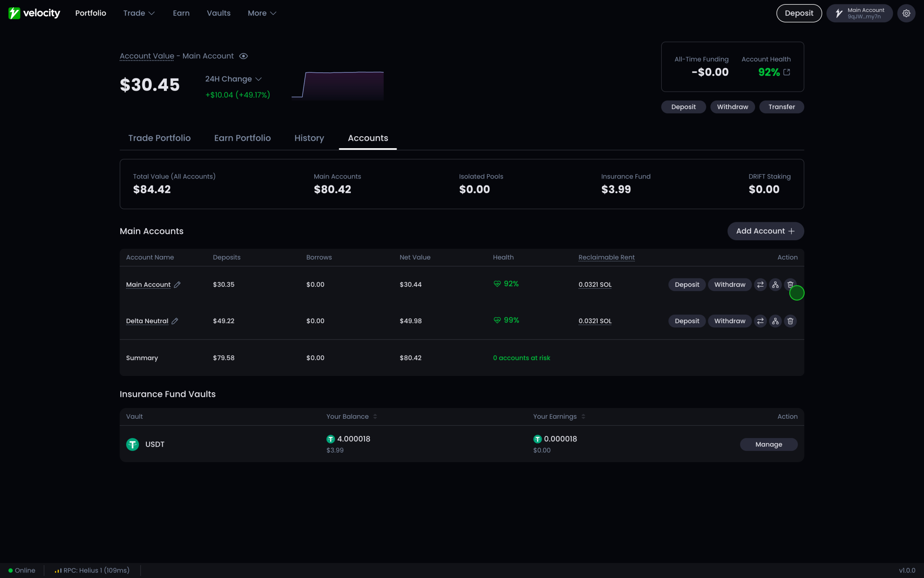
Task: Switch to the History tab
Action: point(309,138)
